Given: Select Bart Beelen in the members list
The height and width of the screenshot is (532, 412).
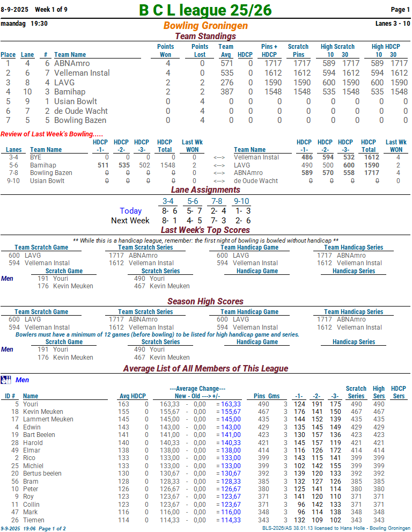Looking at the screenshot, I should coord(39,435).
